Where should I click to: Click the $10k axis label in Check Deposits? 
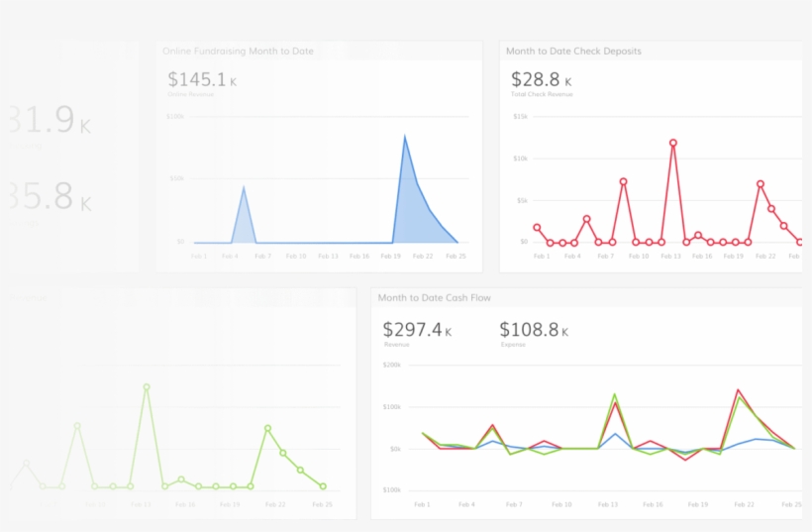tap(520, 159)
